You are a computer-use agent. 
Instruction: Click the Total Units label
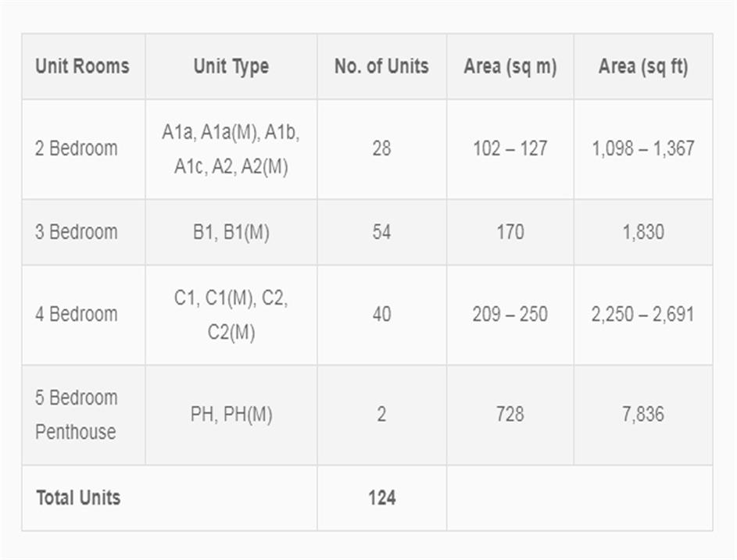point(78,498)
